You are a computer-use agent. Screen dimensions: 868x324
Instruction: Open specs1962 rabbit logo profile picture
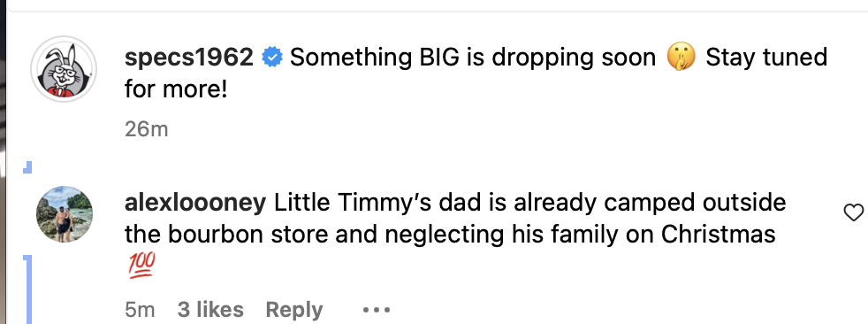64,69
